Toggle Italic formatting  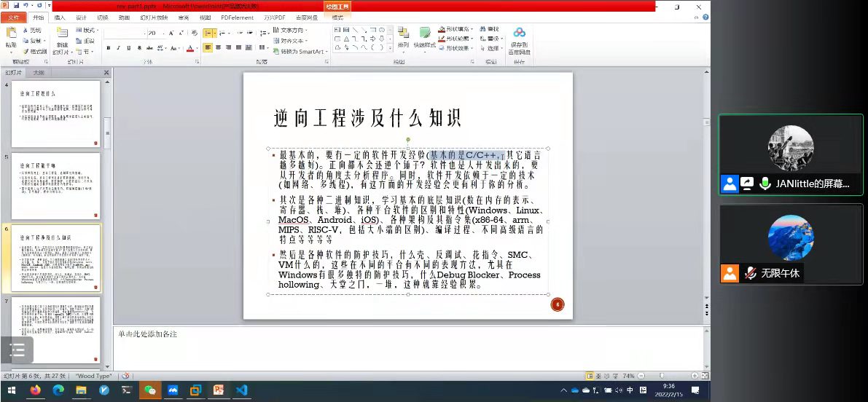[119, 48]
